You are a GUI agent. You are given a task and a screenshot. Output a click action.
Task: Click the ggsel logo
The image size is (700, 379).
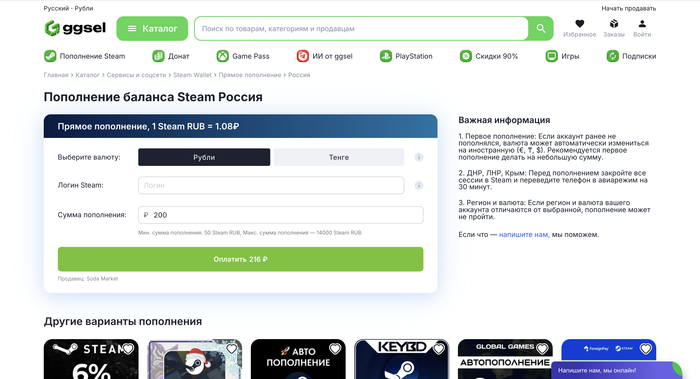point(75,28)
